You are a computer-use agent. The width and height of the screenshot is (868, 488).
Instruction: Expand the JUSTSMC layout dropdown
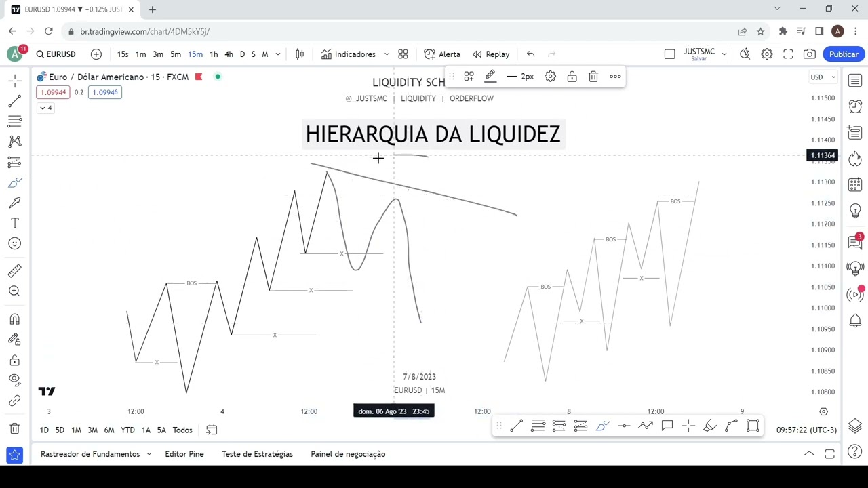(724, 54)
